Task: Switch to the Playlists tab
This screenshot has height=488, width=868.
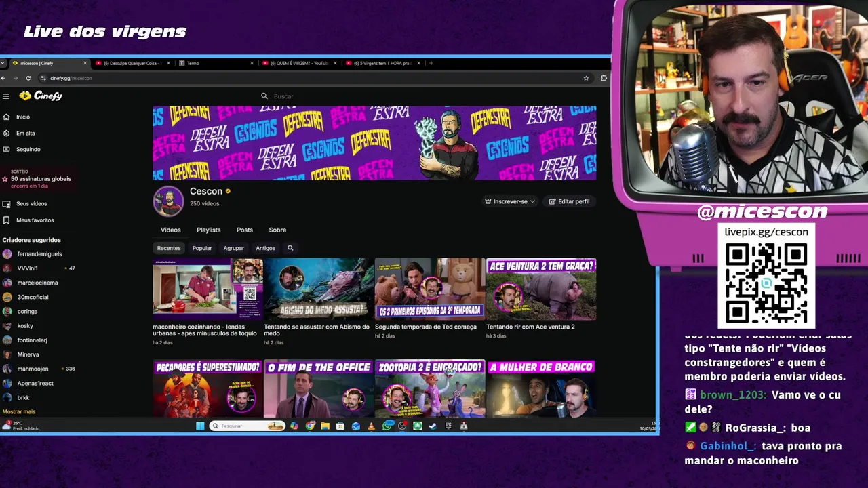Action: [x=208, y=230]
